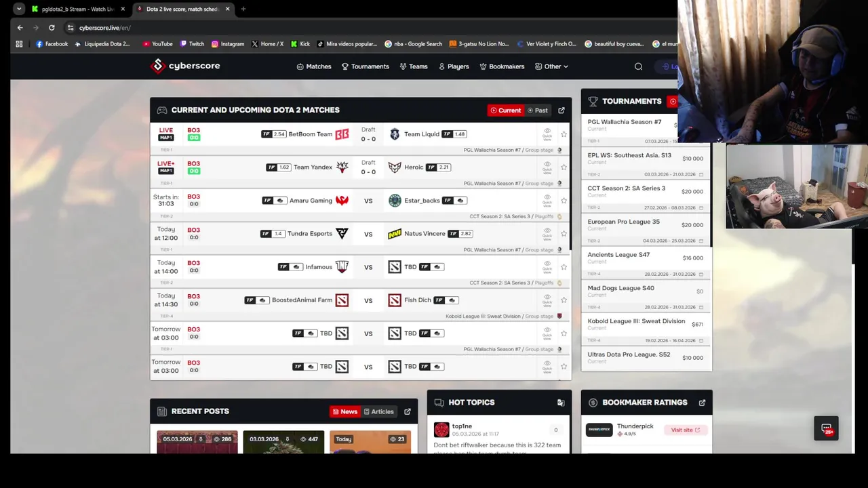This screenshot has height=488, width=868.
Task: Open browser tab list dropdown arrow
Action: tap(18, 9)
